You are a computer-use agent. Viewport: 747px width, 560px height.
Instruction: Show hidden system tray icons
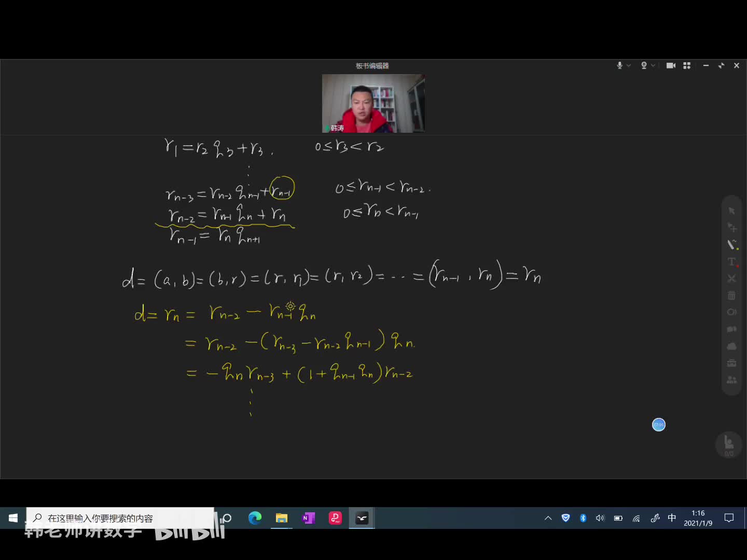pyautogui.click(x=548, y=518)
